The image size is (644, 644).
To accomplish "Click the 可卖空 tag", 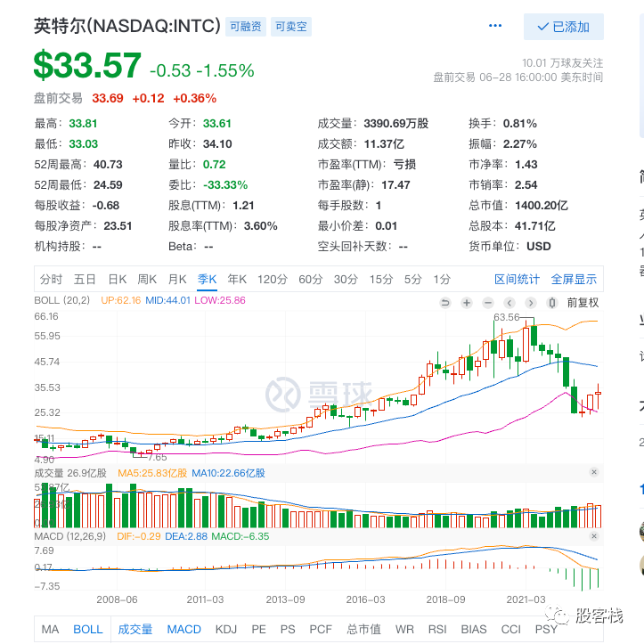I will (290, 27).
